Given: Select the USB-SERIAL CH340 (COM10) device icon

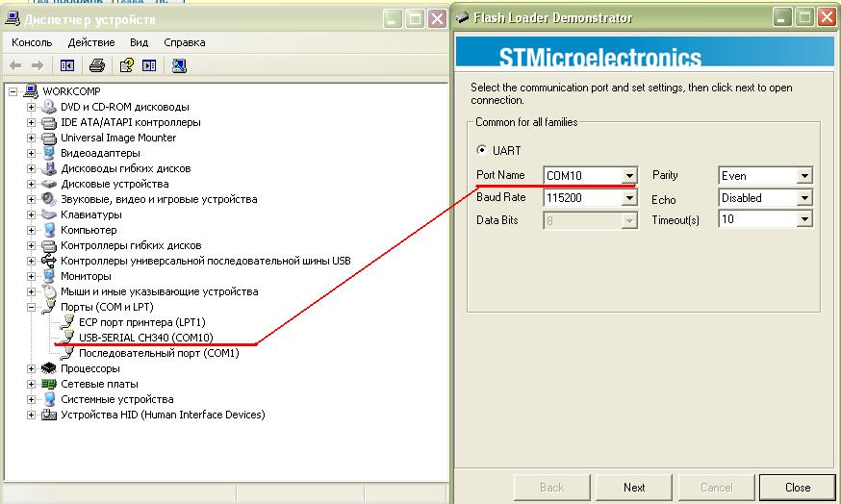Looking at the screenshot, I should coord(66,338).
